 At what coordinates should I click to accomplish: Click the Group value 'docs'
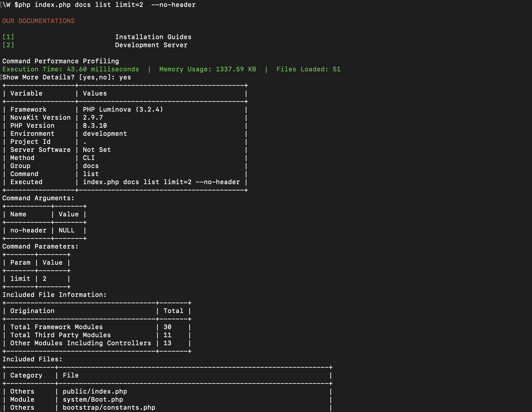point(91,166)
